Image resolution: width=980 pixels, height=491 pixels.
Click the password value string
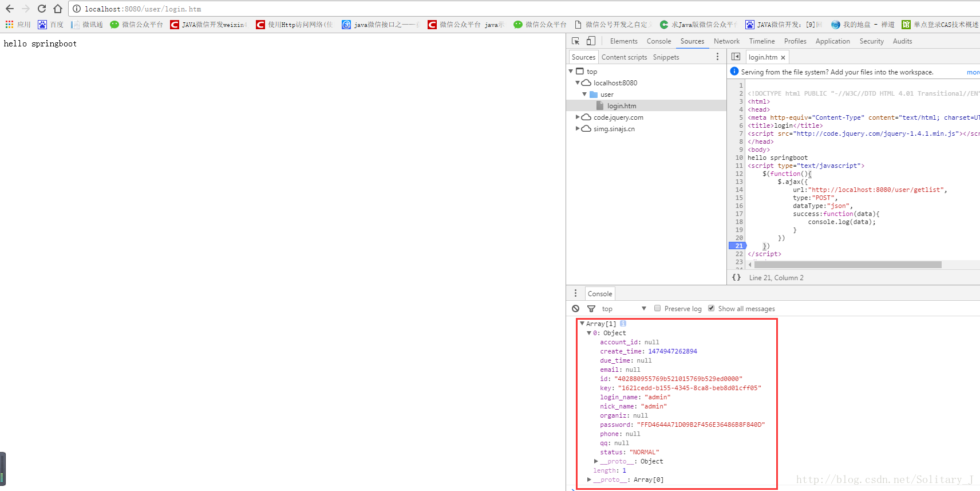[701, 425]
